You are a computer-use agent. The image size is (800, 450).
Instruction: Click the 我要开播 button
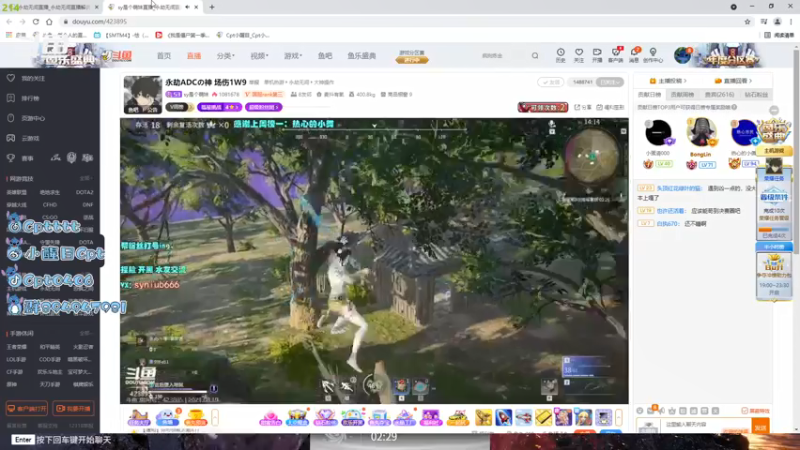coord(73,409)
